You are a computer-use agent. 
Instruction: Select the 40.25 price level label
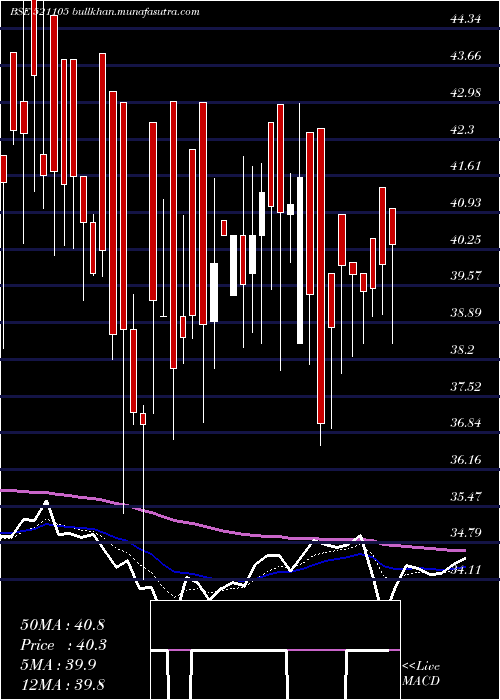point(467,240)
